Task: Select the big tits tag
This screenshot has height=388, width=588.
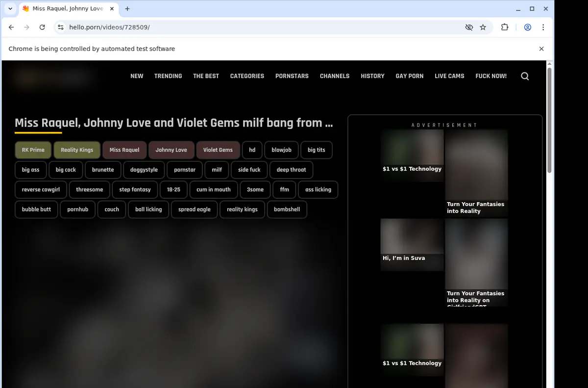Action: (317, 150)
